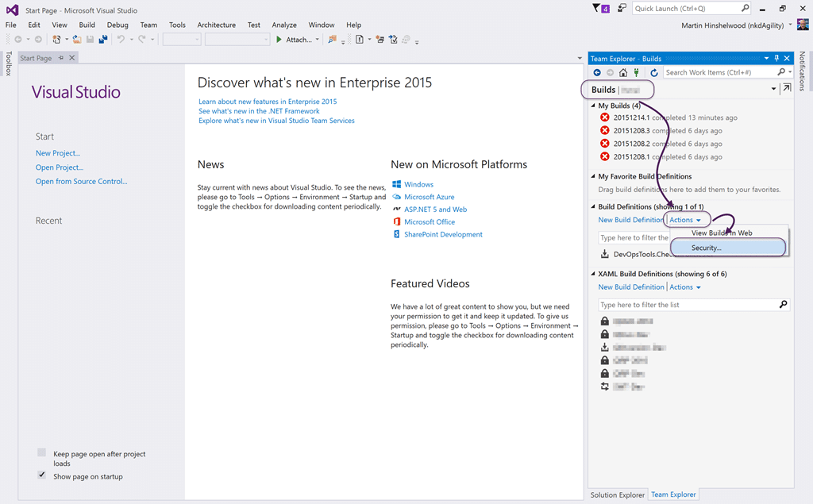Click the Navigate Backward toolbar arrow
Viewport: 813px width, 504px height.
coord(18,40)
